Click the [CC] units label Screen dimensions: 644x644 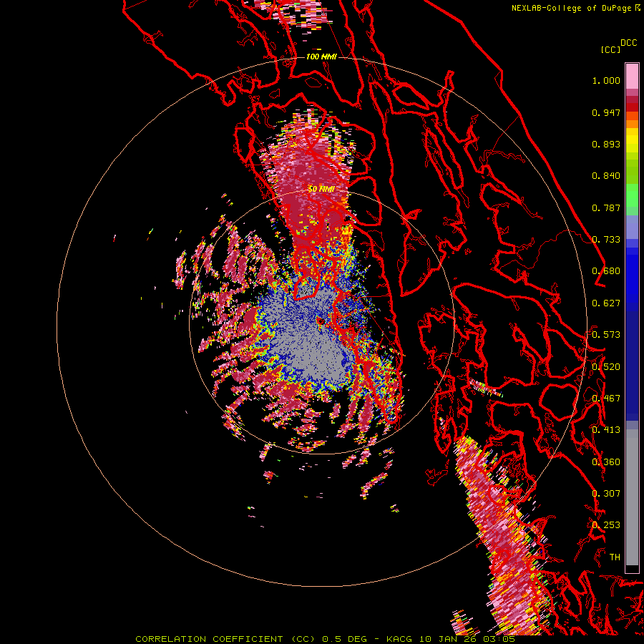(x=610, y=49)
